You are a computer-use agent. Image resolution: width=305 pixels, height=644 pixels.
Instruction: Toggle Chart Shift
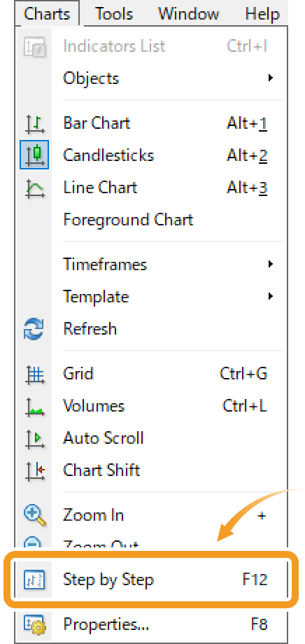(152, 470)
